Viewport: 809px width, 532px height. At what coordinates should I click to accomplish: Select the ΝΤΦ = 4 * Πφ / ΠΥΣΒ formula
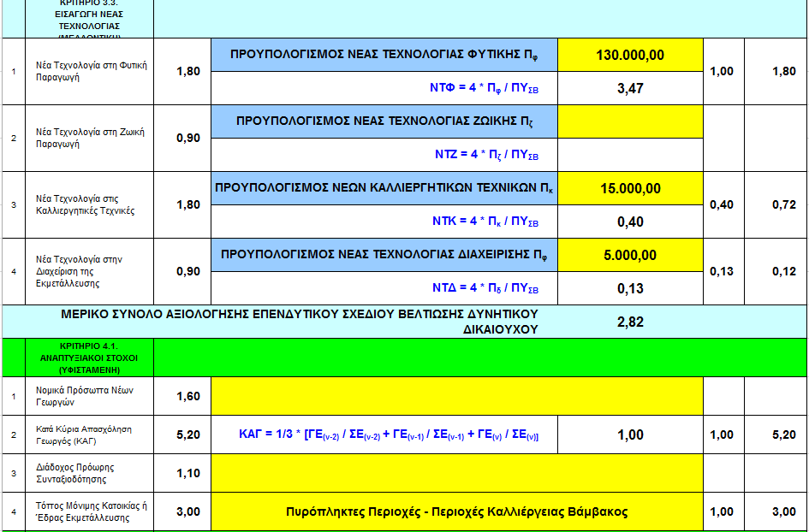click(484, 88)
